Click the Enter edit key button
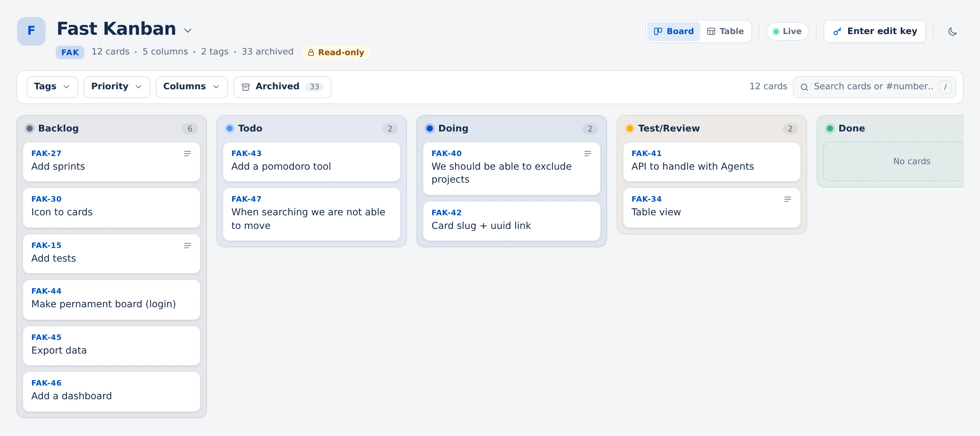This screenshot has width=980, height=436. click(875, 31)
